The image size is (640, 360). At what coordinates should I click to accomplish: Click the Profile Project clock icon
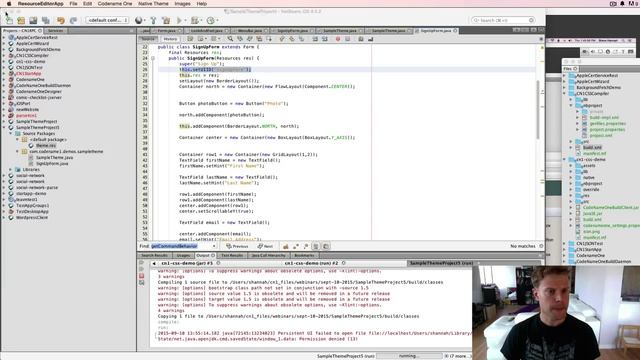click(211, 20)
